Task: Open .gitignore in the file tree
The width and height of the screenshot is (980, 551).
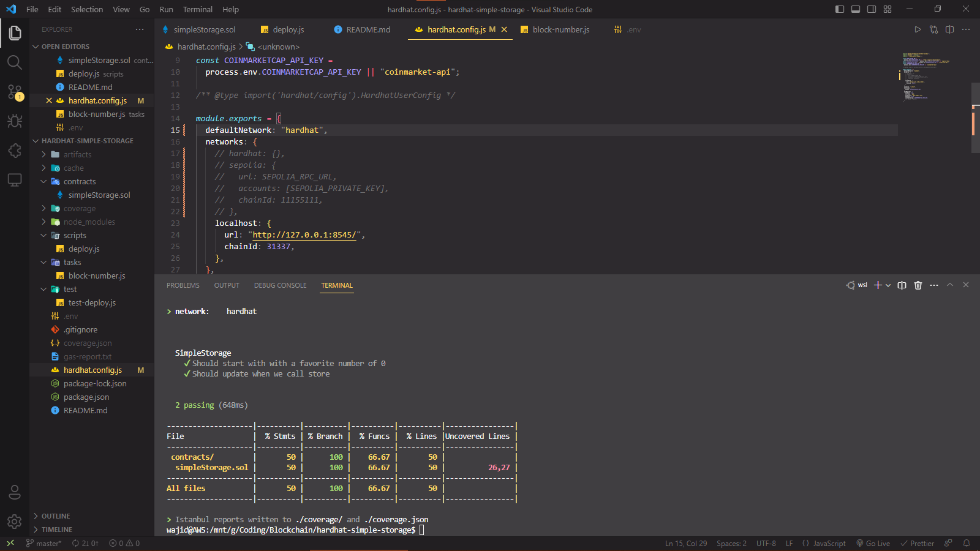Action: click(92, 329)
